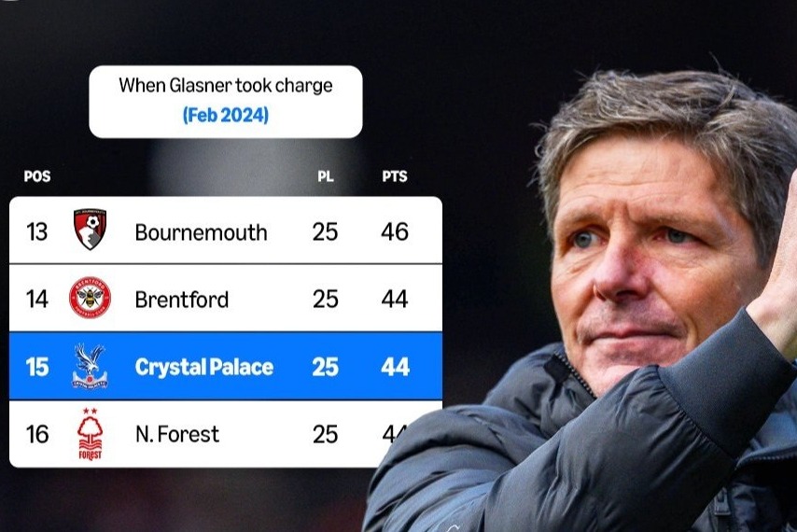Click the blue (Feb 2024) date text
This screenshot has height=532, width=797.
(x=225, y=116)
